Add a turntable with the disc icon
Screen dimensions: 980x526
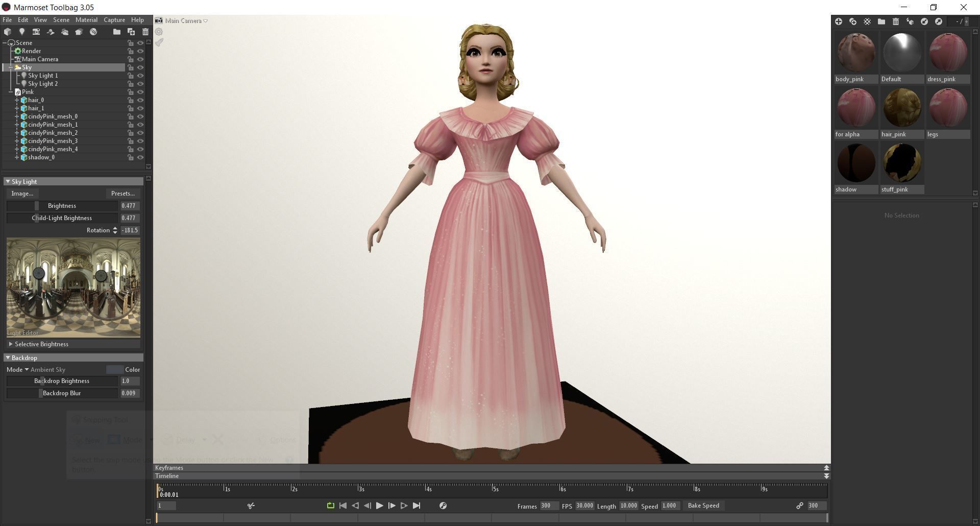pos(93,32)
